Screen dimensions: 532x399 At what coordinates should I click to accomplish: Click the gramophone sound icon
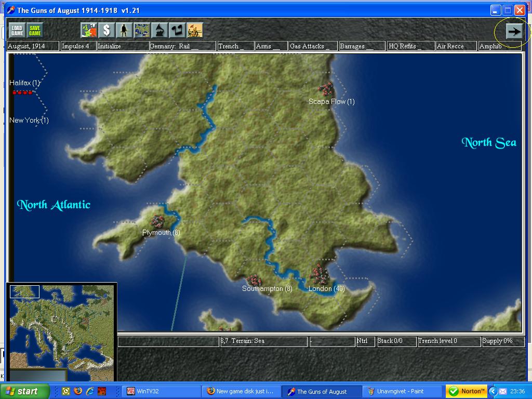[x=159, y=30]
